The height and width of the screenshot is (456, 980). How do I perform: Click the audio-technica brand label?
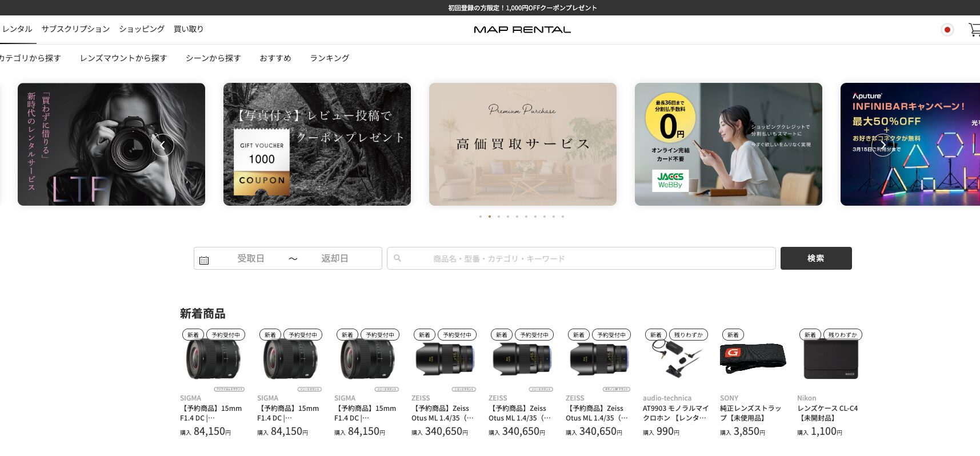click(x=667, y=398)
